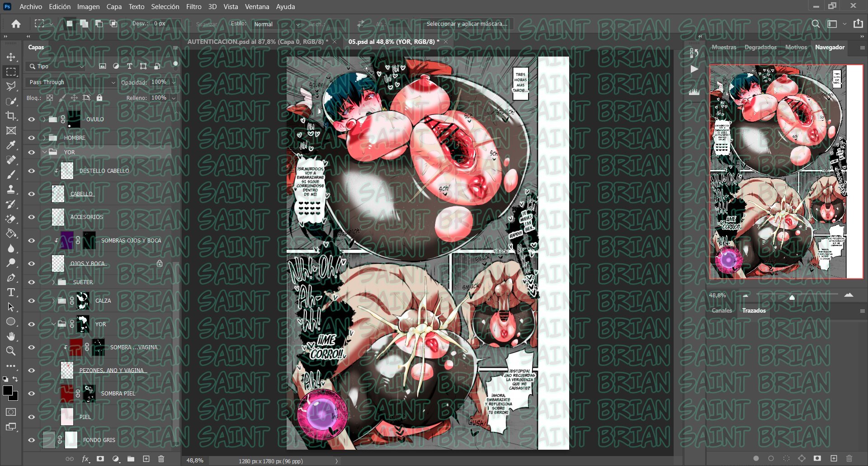Screen dimensions: 868x466
Task: Click Seleccionar y aplicar máscara button
Action: [467, 24]
